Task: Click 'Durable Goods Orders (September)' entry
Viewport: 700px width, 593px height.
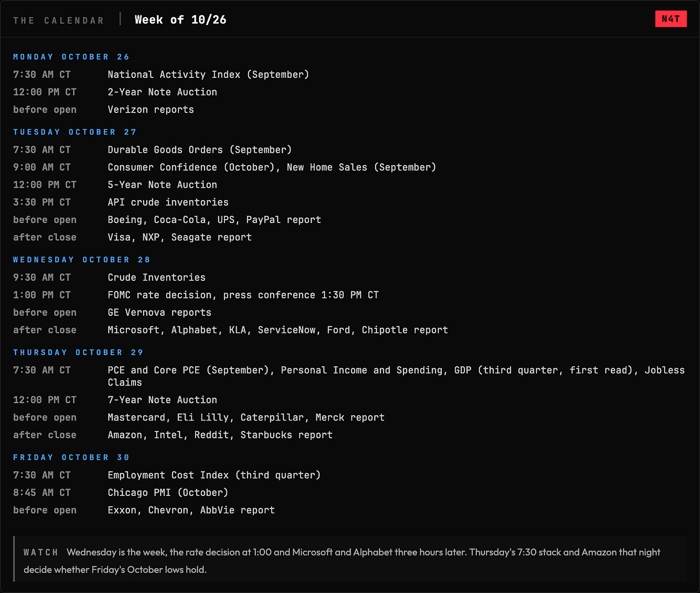Action: [200, 150]
